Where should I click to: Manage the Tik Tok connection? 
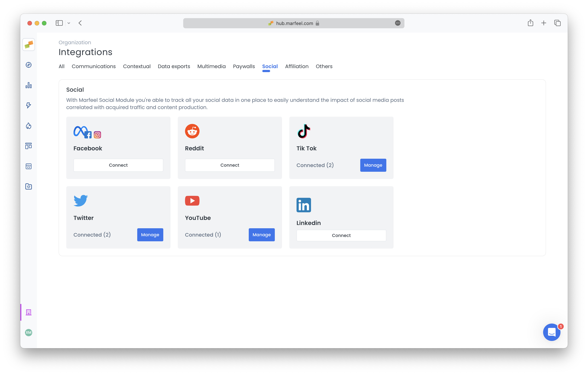point(373,165)
